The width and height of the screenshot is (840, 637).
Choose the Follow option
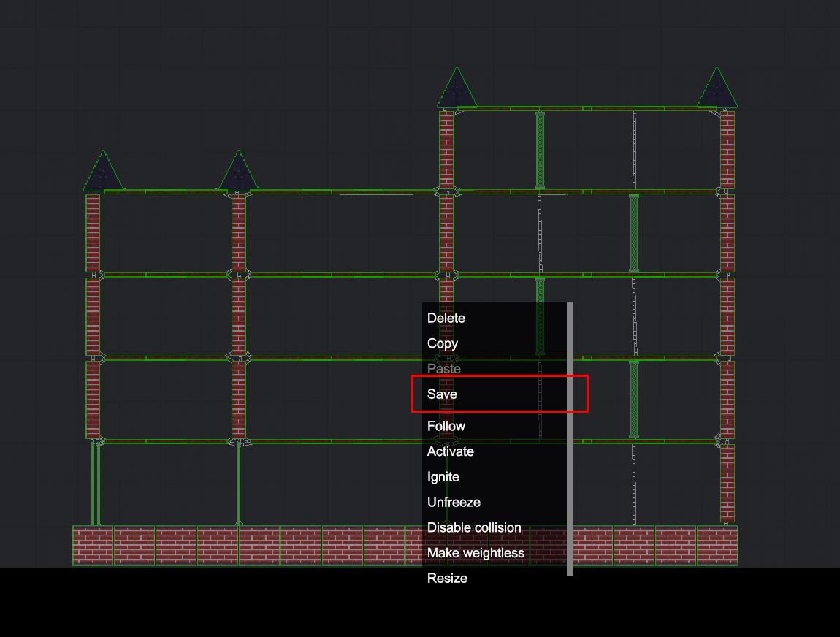(x=494, y=426)
